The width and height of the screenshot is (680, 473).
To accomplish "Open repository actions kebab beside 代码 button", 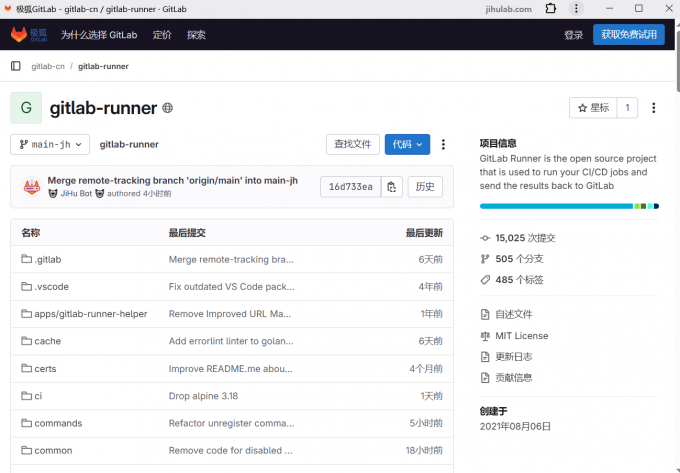I will point(443,144).
